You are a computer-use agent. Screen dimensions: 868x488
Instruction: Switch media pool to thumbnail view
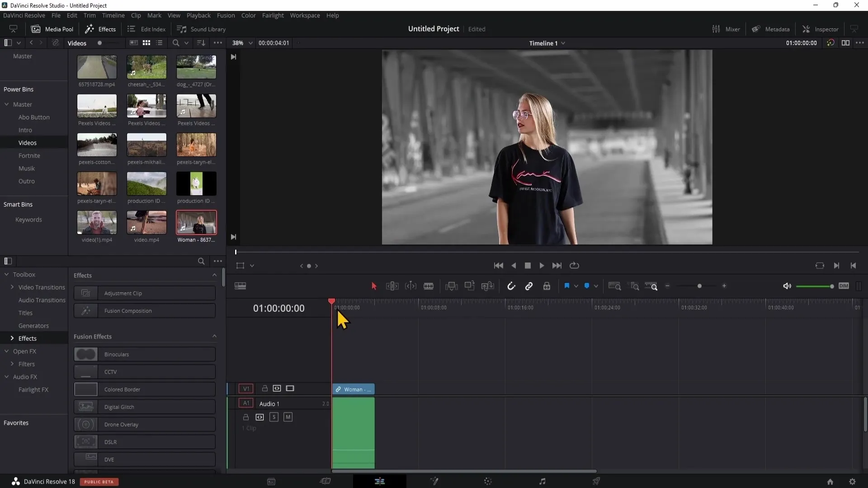tap(146, 43)
